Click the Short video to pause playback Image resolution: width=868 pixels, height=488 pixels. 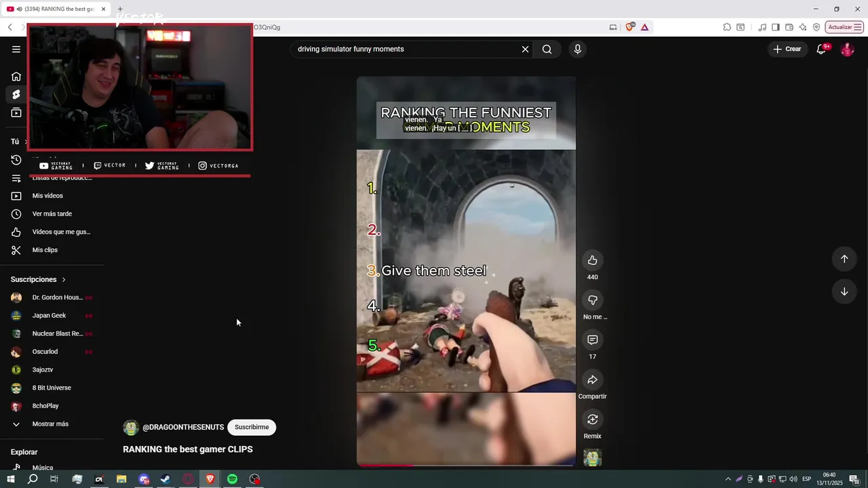pos(466,271)
